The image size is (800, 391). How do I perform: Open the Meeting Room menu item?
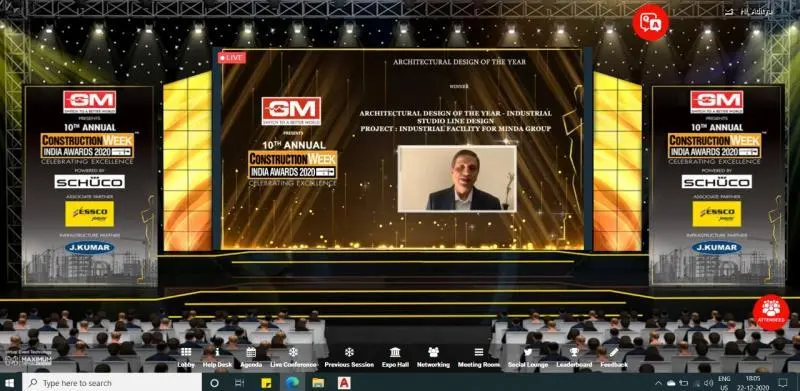click(479, 357)
